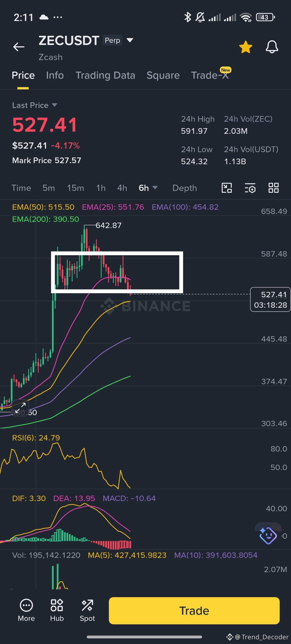Tap the Perp contract badge

pyautogui.click(x=112, y=40)
